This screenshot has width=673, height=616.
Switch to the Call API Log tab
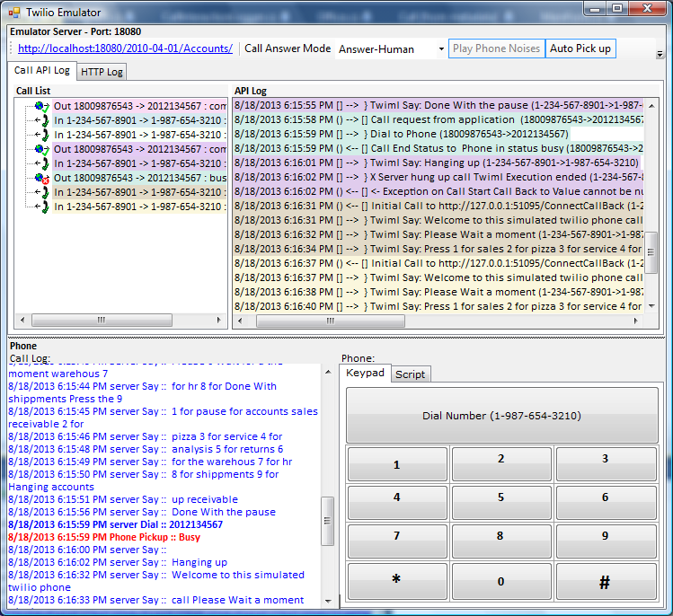tap(42, 70)
